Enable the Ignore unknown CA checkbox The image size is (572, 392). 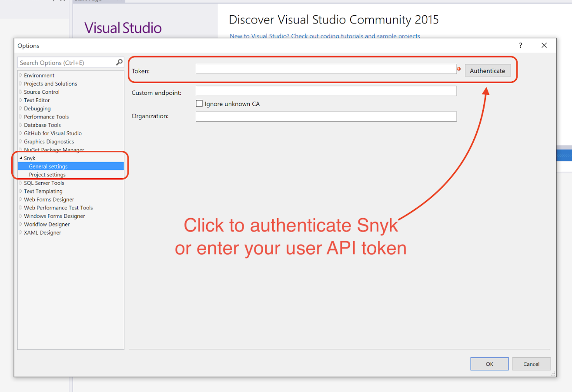pos(199,104)
